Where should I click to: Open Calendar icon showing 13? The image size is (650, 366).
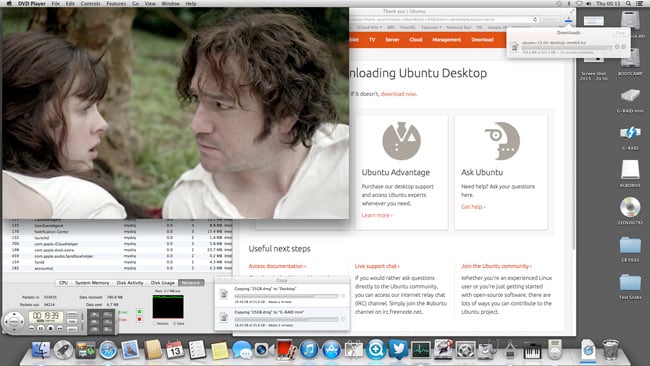point(175,350)
